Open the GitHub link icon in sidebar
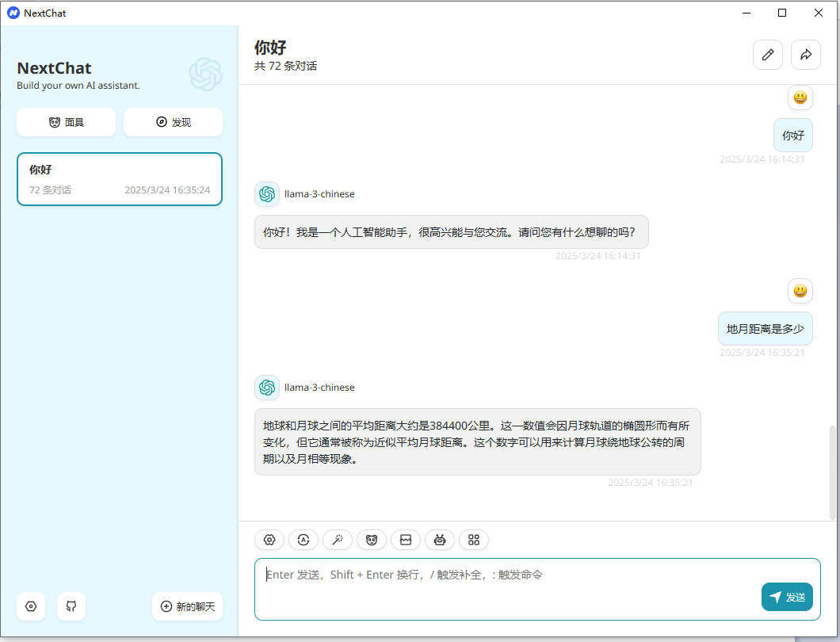The image size is (840, 642). click(x=71, y=606)
